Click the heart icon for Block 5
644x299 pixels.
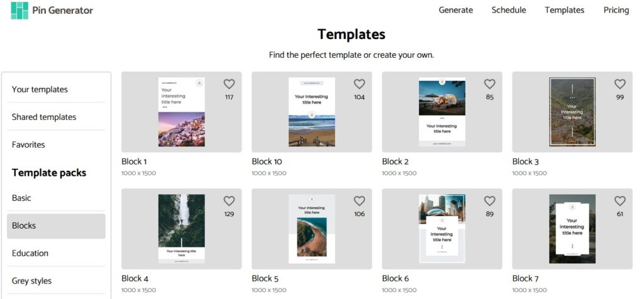point(359,201)
